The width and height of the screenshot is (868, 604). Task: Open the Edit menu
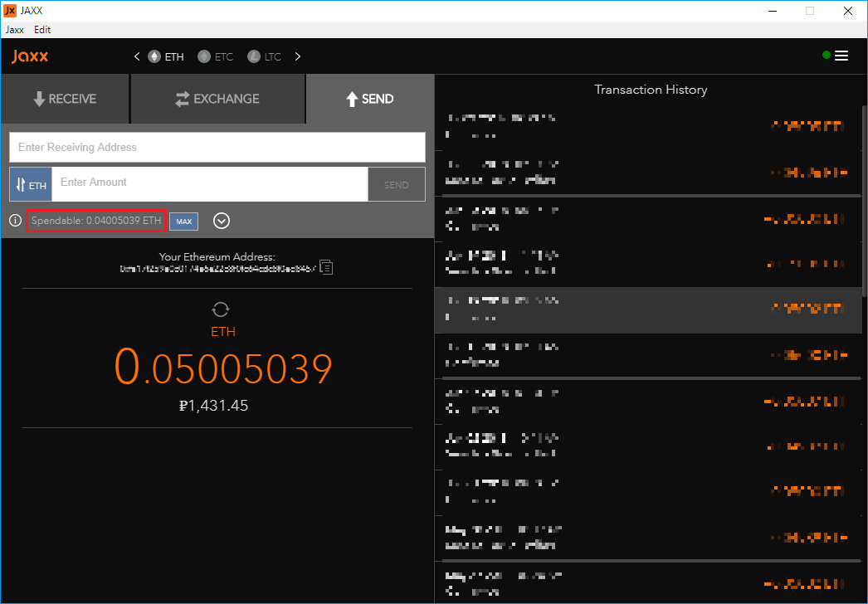(42, 30)
